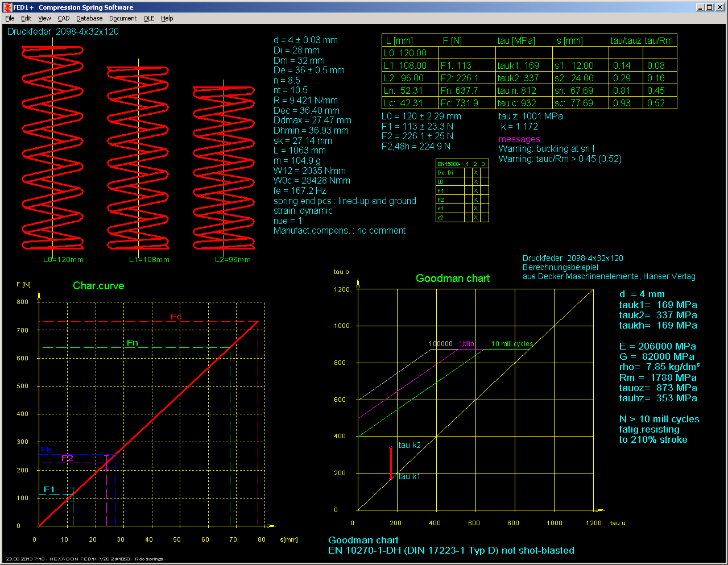Close the Compression Spring Software window
The image size is (728, 565).
pos(719,7)
